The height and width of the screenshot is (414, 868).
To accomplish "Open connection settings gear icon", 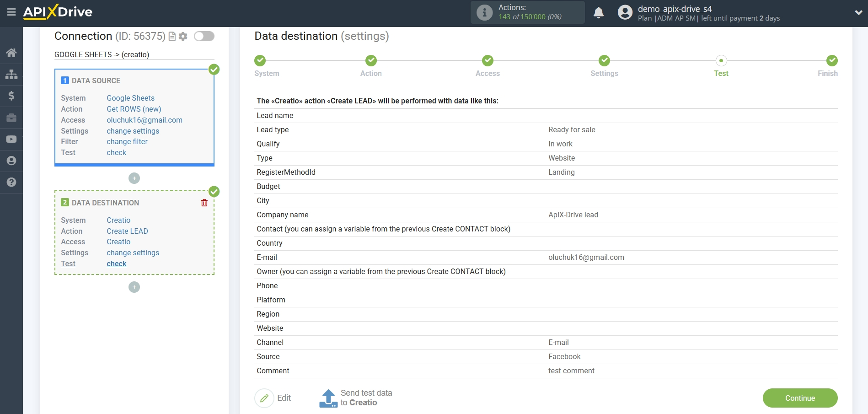I will pos(183,37).
